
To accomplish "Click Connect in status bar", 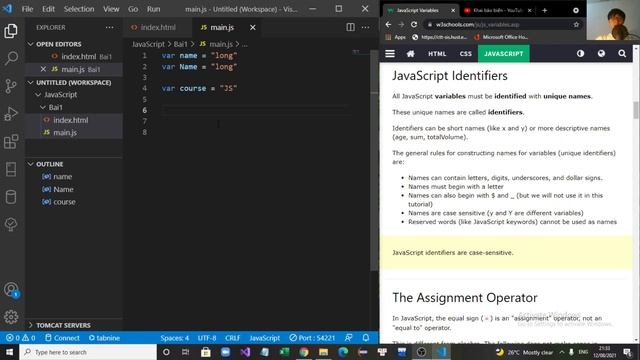I will (x=62, y=338).
